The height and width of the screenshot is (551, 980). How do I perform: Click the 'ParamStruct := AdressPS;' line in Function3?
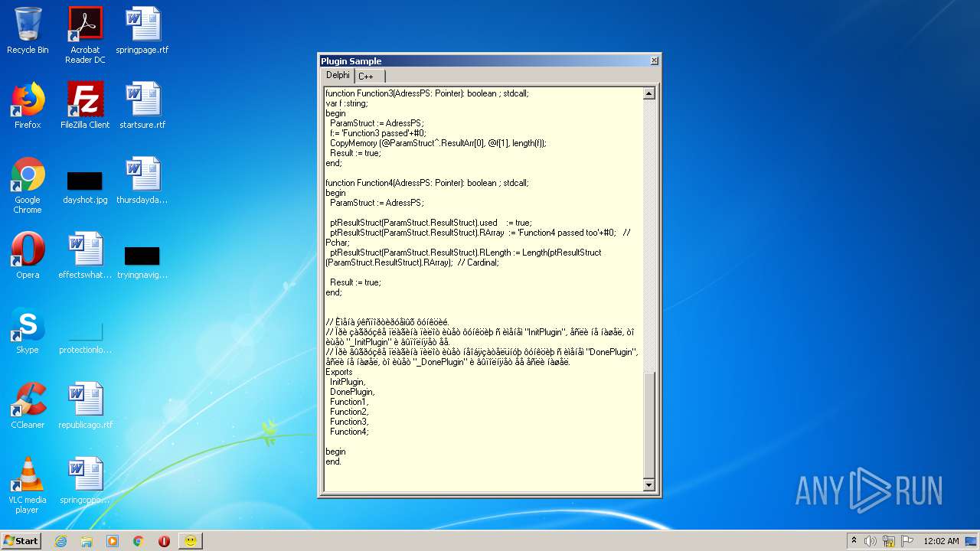377,123
